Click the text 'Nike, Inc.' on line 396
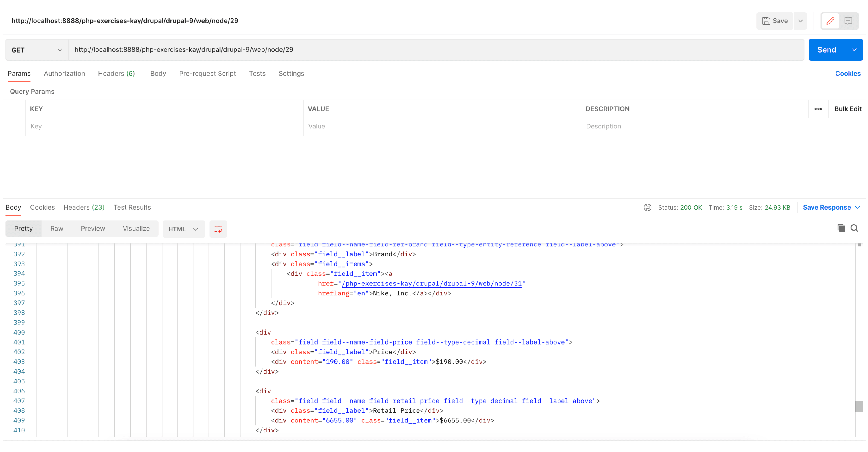 coord(392,293)
